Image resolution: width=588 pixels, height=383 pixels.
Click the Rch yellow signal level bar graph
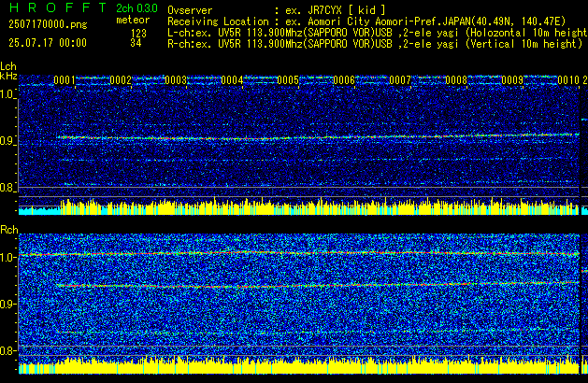(298, 366)
